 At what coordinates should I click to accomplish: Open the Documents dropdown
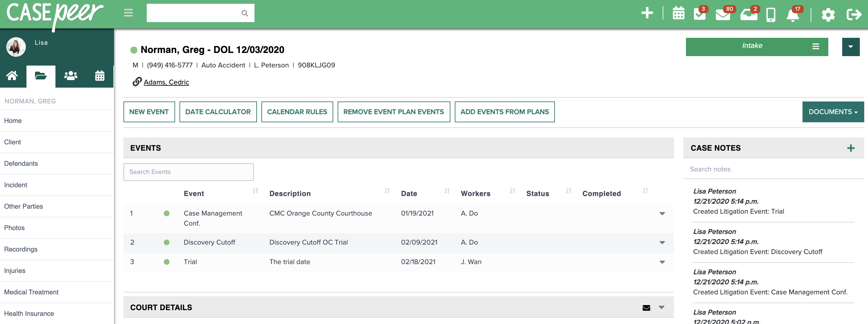(x=832, y=112)
